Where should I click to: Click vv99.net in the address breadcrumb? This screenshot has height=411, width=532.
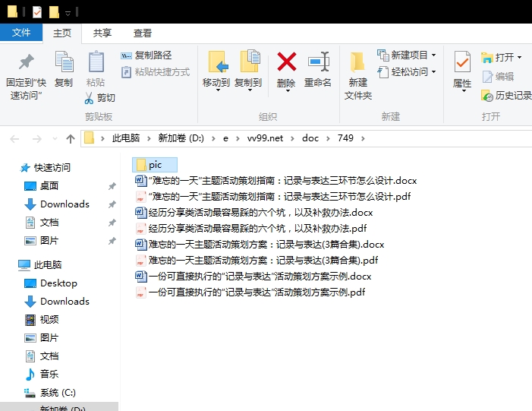265,138
